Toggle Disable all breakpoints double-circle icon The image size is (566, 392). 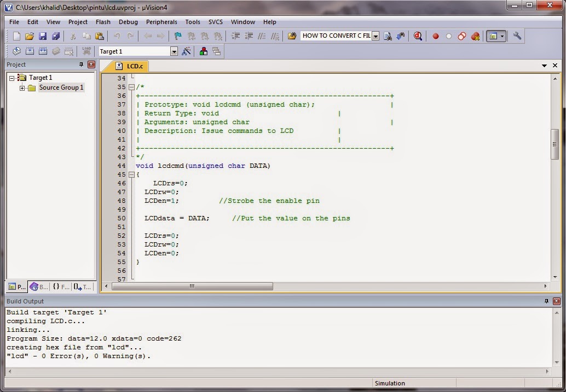[x=461, y=36]
